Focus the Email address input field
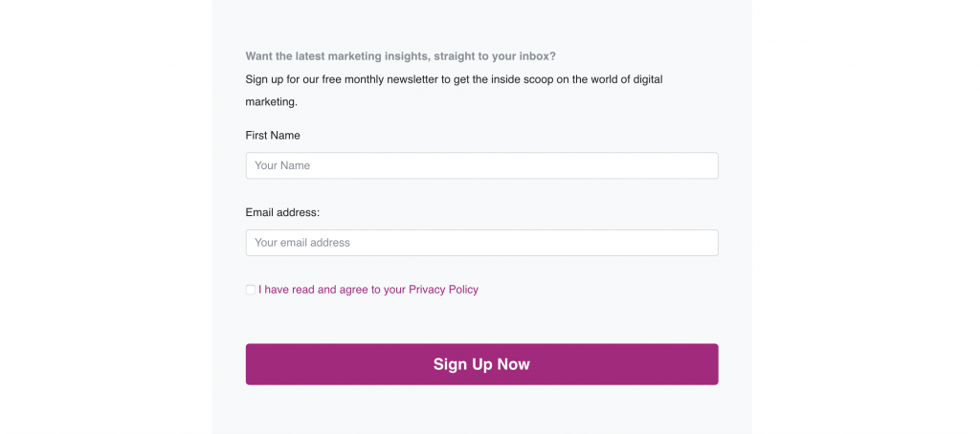 [x=482, y=243]
